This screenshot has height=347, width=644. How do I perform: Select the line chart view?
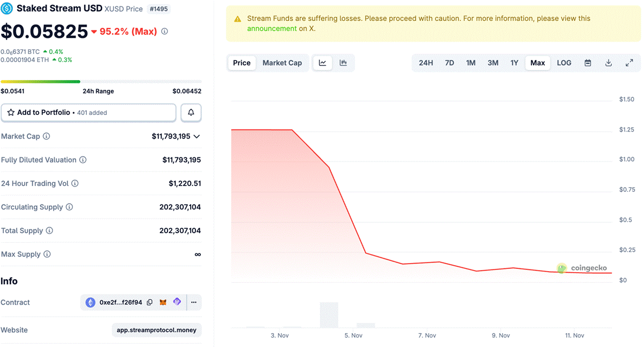pos(323,63)
